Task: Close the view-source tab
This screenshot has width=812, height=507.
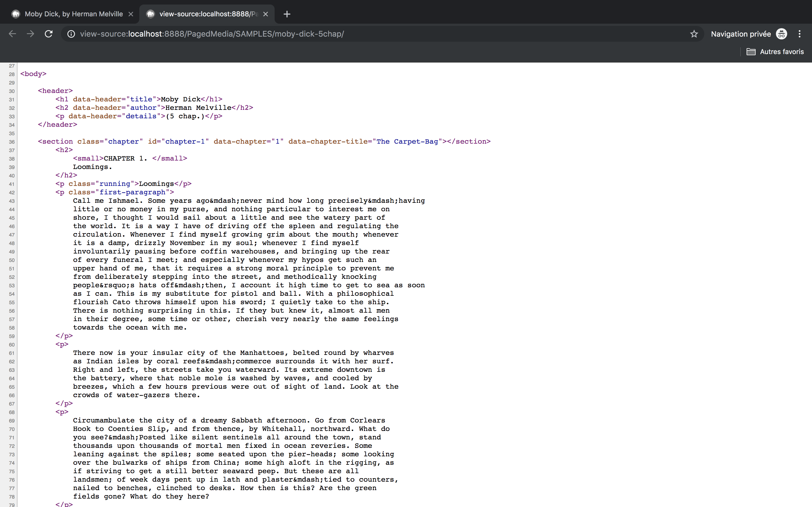Action: [x=265, y=14]
